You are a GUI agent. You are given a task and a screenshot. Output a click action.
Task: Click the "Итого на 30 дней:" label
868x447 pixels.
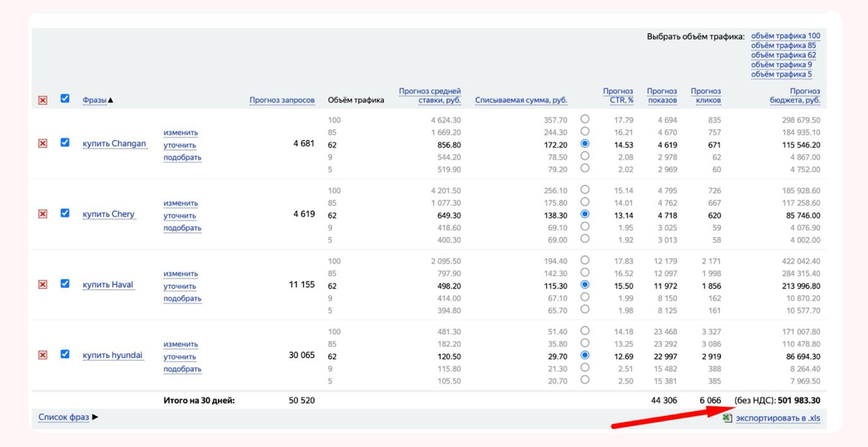[200, 400]
